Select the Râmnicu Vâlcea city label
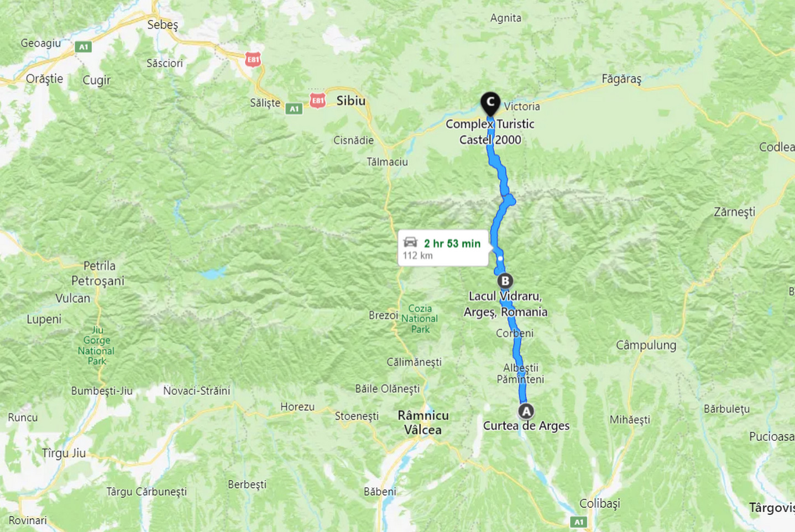 (423, 423)
